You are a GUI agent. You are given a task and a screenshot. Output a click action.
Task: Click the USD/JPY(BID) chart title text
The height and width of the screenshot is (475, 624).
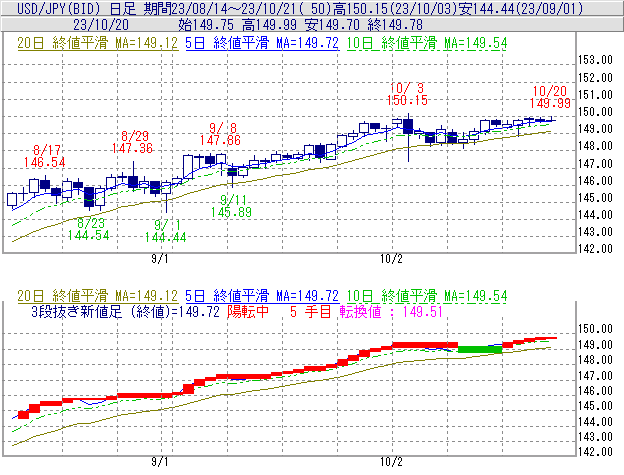click(59, 8)
